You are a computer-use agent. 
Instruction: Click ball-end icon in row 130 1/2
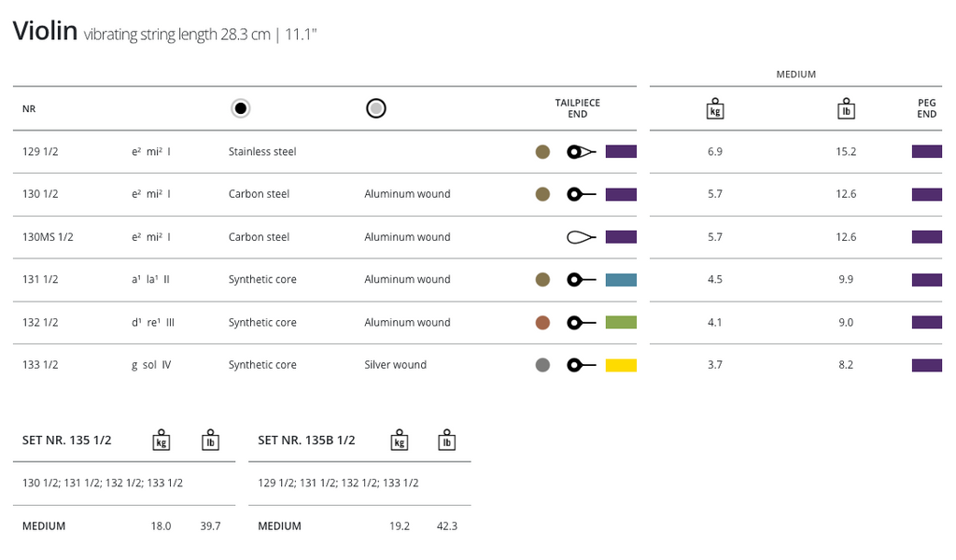(581, 194)
